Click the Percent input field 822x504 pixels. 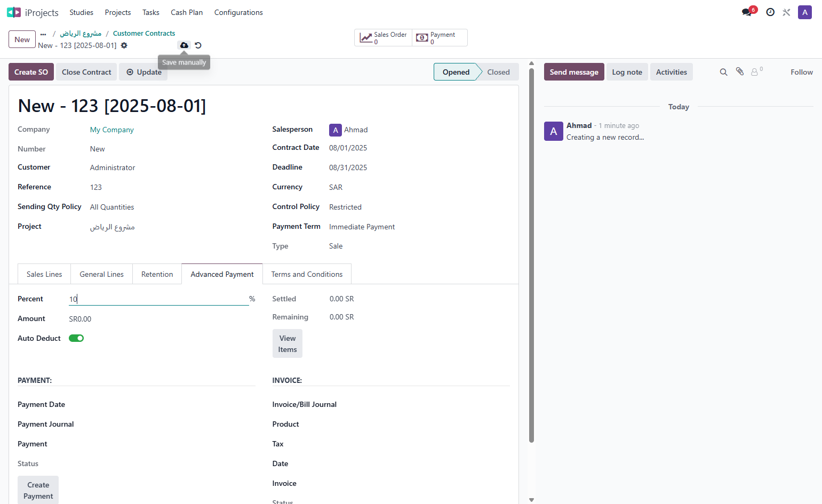tap(158, 299)
